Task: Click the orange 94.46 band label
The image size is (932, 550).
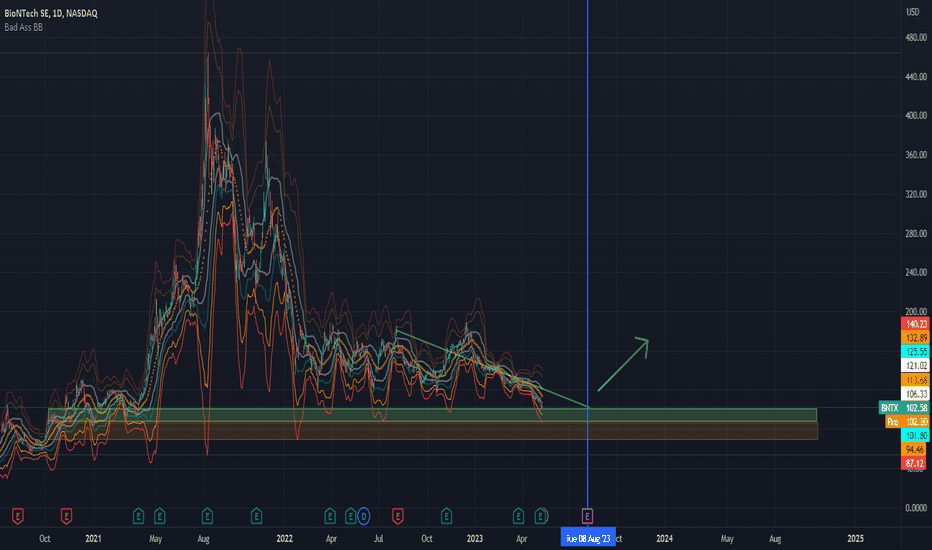Action: pos(915,450)
